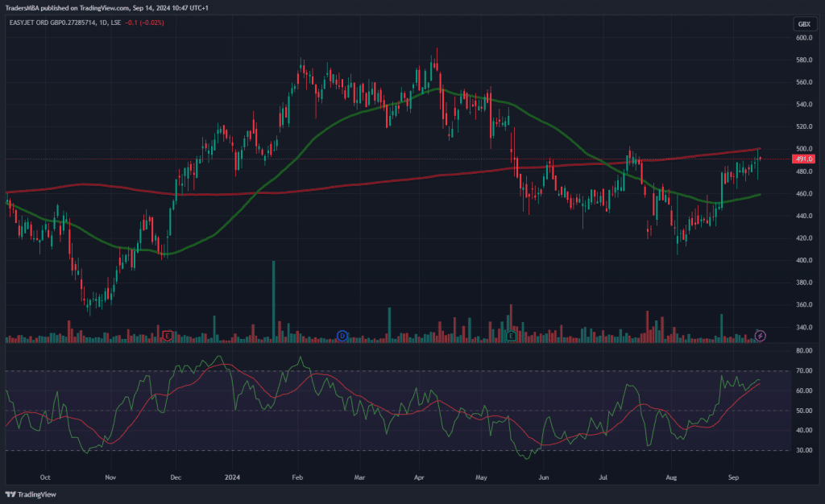Screen dimensions: 825x504
Task: Click the 70.00 level on RSI scale
Action: point(803,371)
